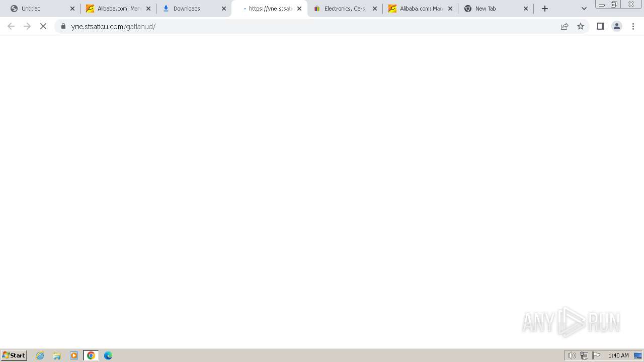644x362 pixels.
Task: Launch Internet Explorer from taskbar
Action: (40, 355)
